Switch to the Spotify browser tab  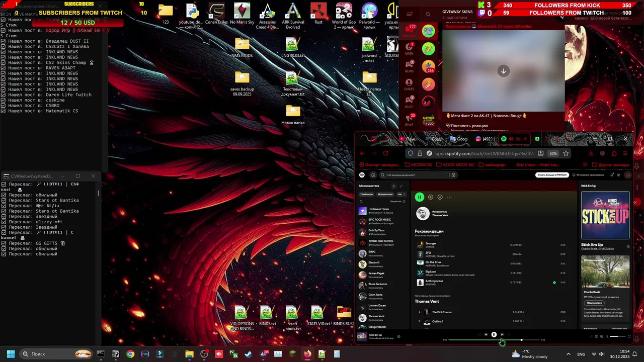(514, 139)
